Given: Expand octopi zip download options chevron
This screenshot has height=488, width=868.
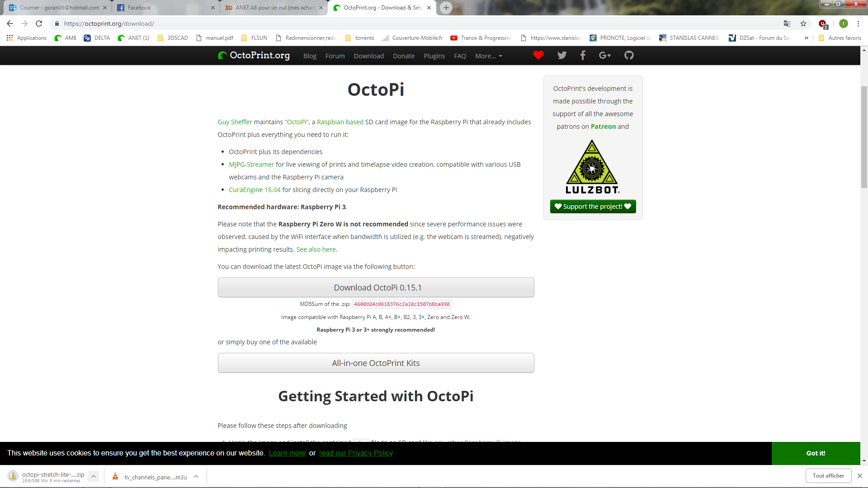Looking at the screenshot, I should point(94,476).
